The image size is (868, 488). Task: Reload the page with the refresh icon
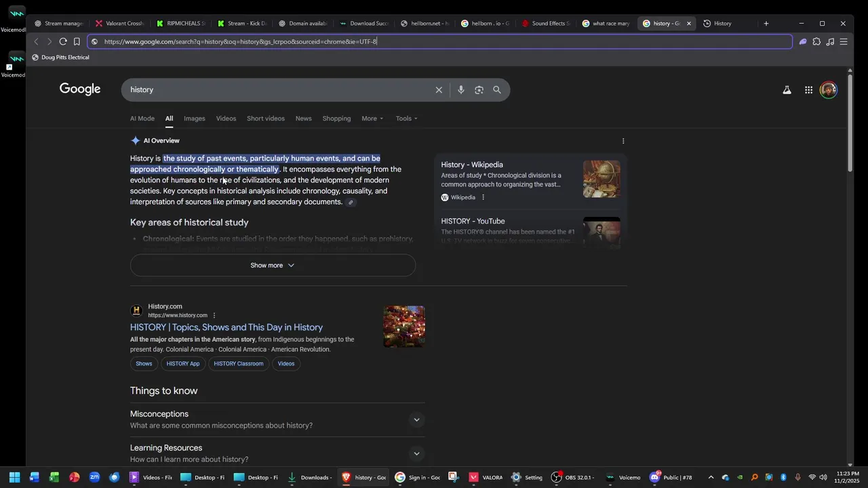(x=63, y=41)
